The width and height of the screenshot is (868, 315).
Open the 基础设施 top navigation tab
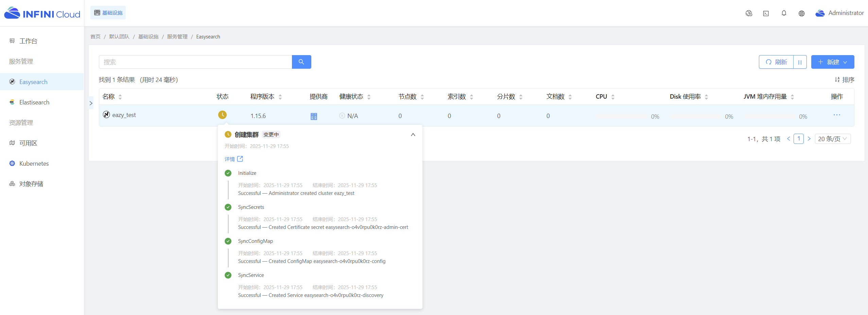click(108, 13)
